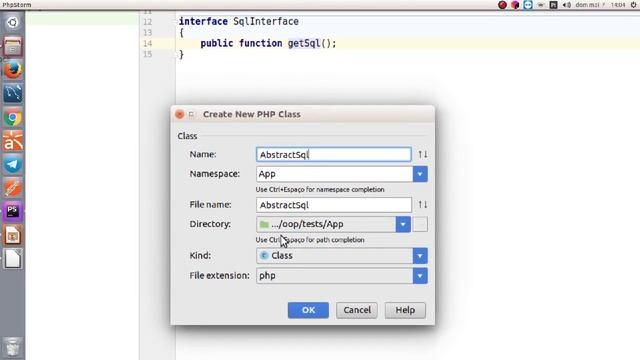
Task: Open the orange tool app below Telegram
Action: pyautogui.click(x=12, y=188)
